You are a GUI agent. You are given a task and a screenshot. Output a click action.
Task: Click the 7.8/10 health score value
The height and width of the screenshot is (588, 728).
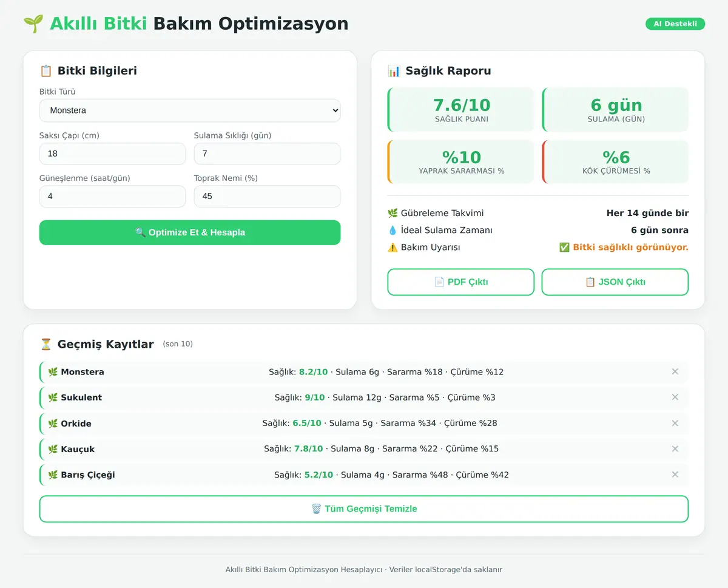(x=308, y=449)
